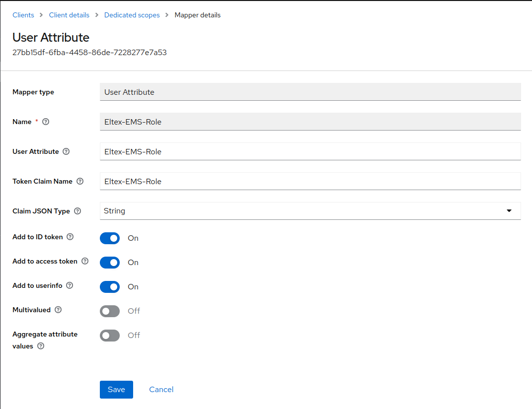This screenshot has width=532, height=409.
Task: Enable the Multivalued switch
Action: click(110, 311)
